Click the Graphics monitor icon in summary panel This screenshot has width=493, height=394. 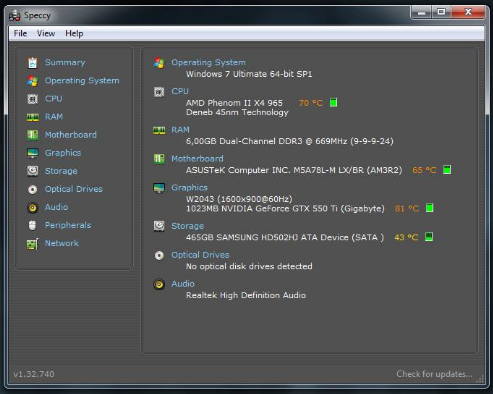[x=159, y=188]
